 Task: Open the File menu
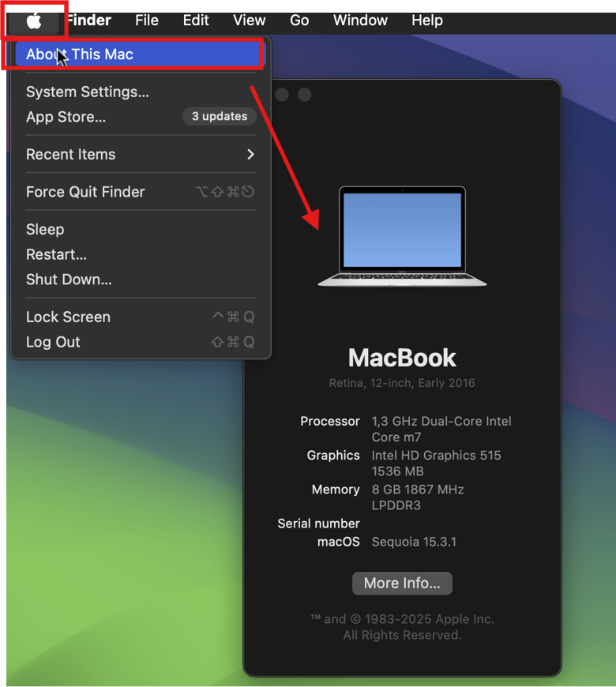coord(146,21)
